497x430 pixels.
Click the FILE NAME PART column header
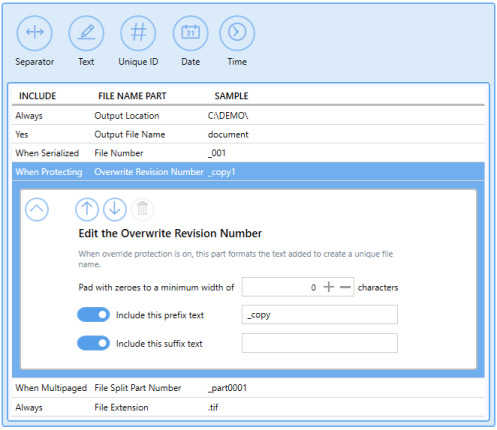132,96
